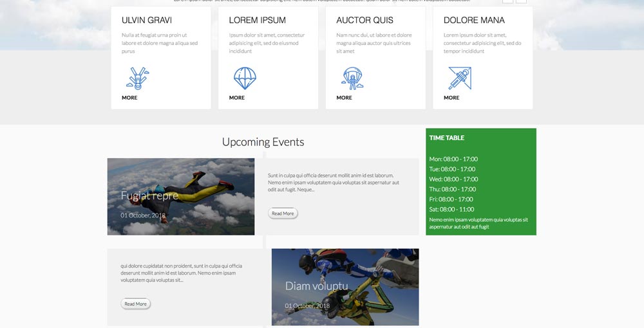Click the Fugiat repre event title
The image size is (644, 328).
click(x=149, y=196)
